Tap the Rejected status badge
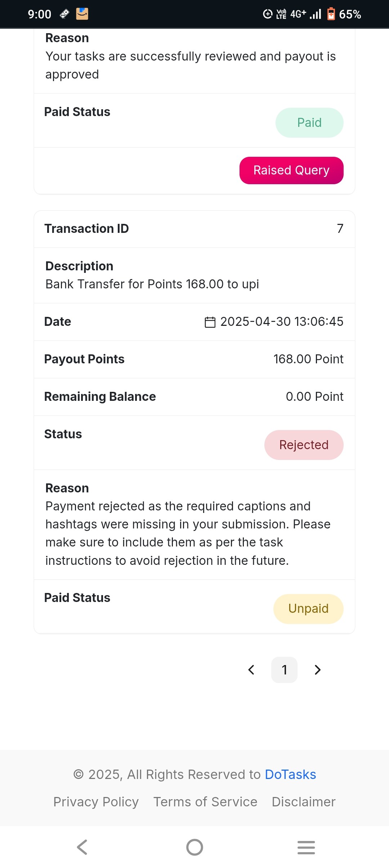389x868 pixels. click(x=304, y=445)
